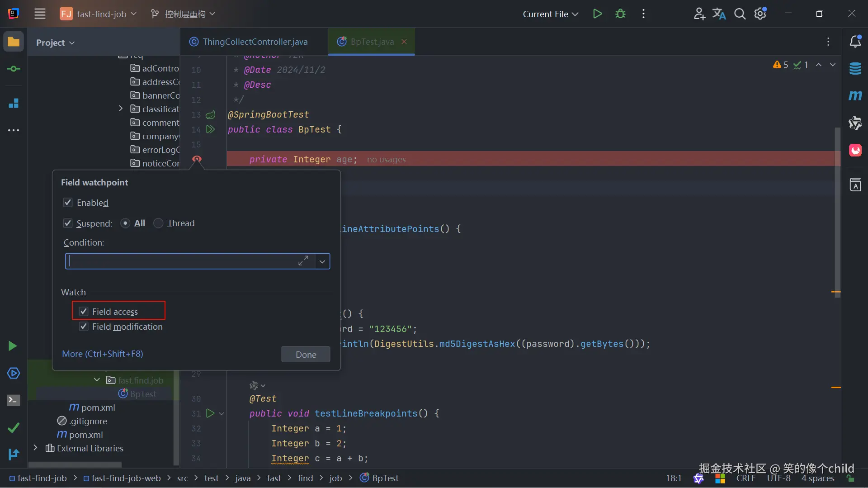Open the Notifications bell panel
This screenshot has width=868, height=488.
(855, 42)
